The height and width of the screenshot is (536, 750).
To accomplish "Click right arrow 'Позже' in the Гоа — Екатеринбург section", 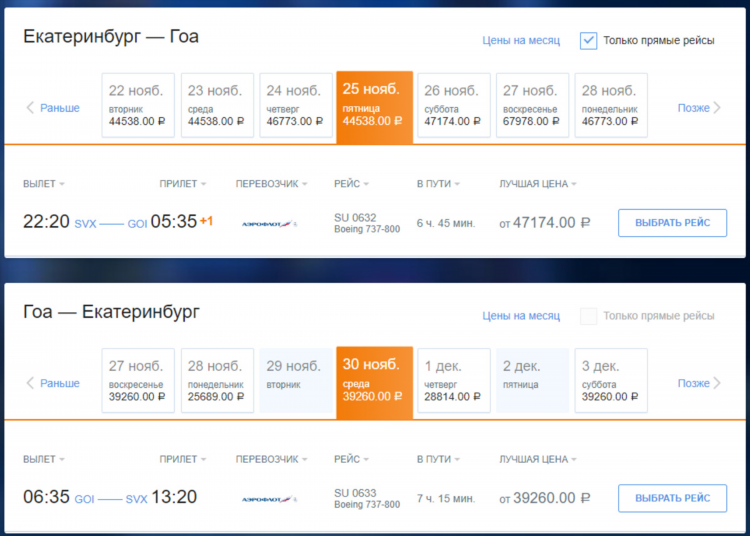I will point(700,383).
